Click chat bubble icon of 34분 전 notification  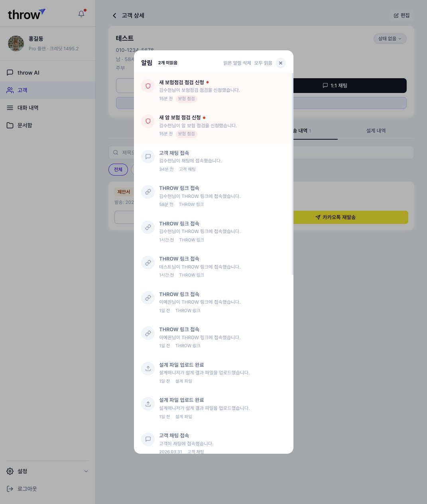pyautogui.click(x=148, y=156)
